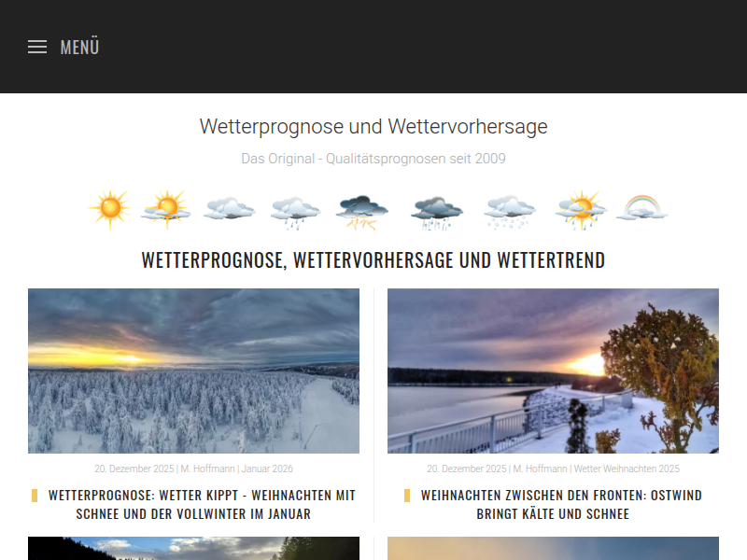
Task: Click the Wetterprognose und Wettervorhersage site title
Action: click(x=373, y=127)
